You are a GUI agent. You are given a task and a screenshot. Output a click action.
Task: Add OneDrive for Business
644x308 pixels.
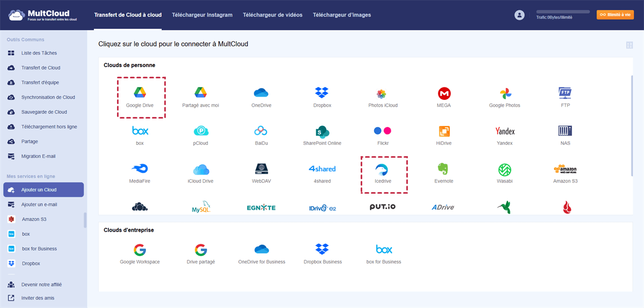(x=261, y=254)
